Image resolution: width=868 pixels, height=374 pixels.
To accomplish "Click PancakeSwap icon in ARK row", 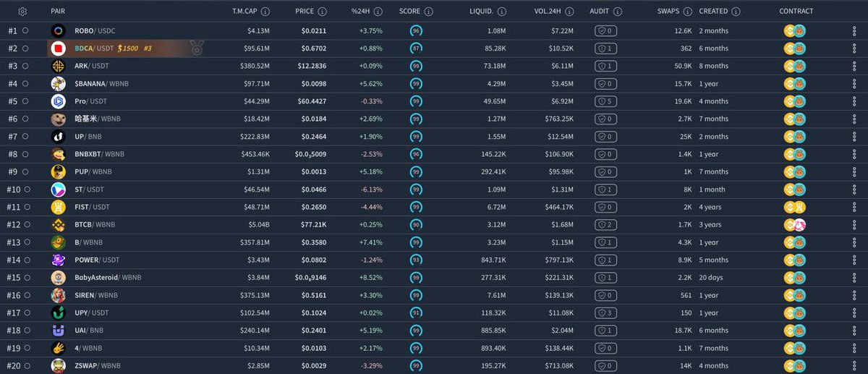I will (800, 66).
